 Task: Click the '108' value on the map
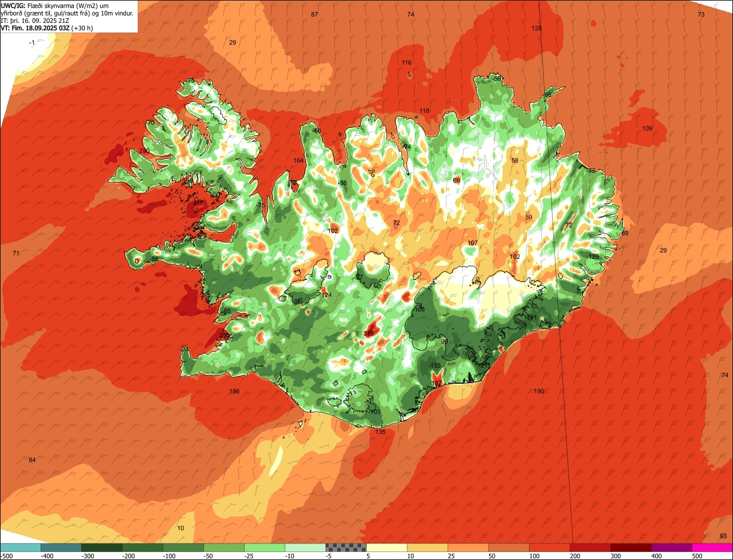(x=420, y=309)
